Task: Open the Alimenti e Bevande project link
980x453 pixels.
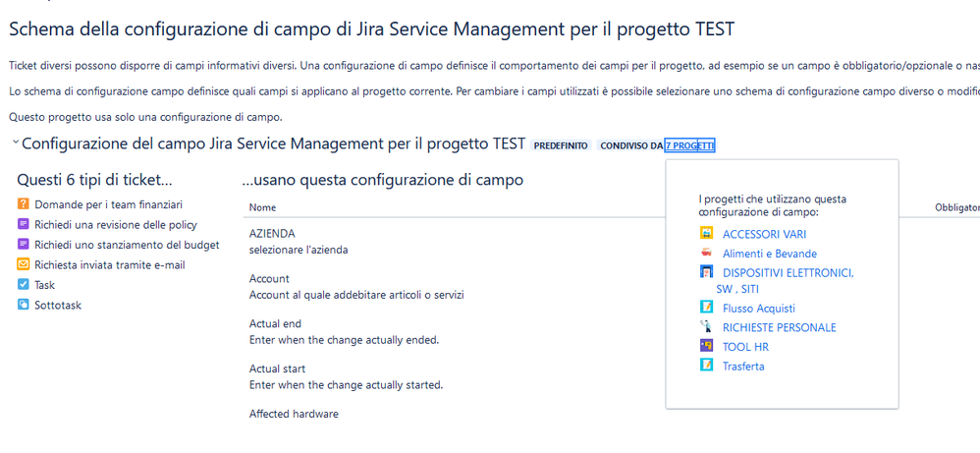Action: point(770,254)
